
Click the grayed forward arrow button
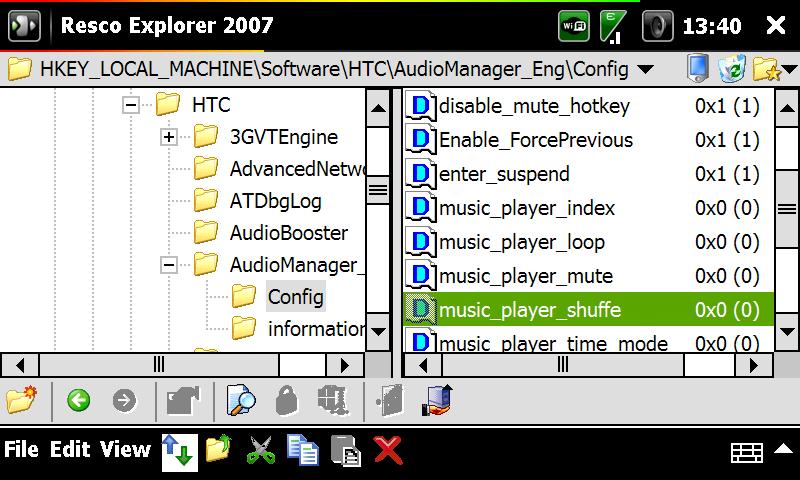click(x=124, y=400)
